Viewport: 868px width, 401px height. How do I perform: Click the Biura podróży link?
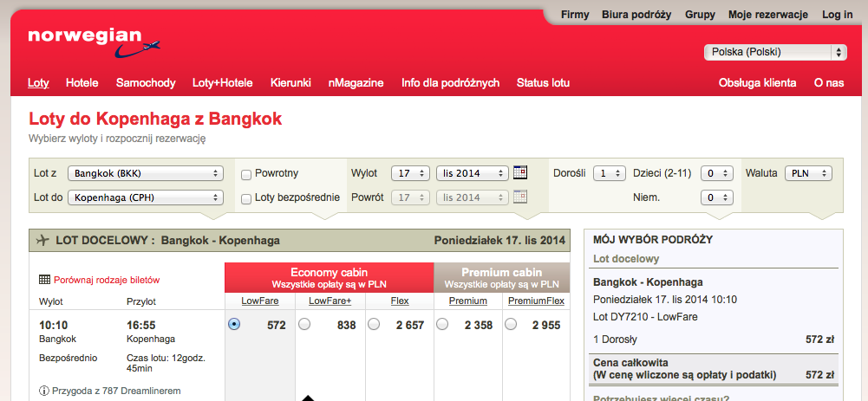636,15
